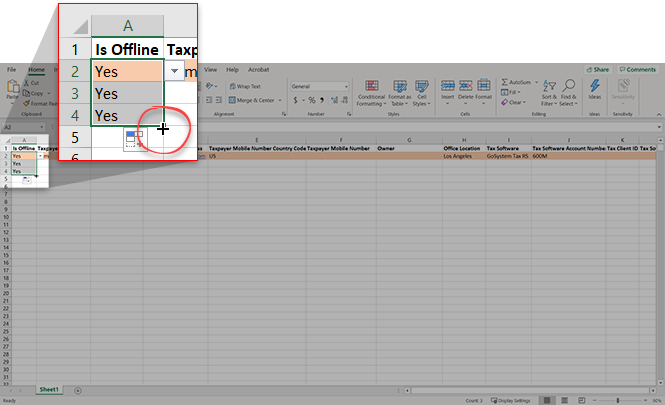Viewport: 665px width, 405px height.
Task: Open Number format dialog launcher
Action: coord(349,114)
